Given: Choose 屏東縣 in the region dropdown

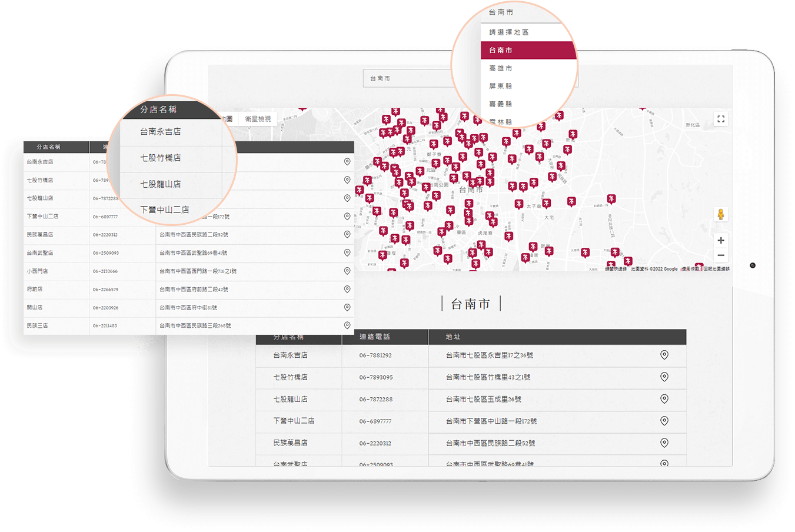Looking at the screenshot, I should 501,86.
